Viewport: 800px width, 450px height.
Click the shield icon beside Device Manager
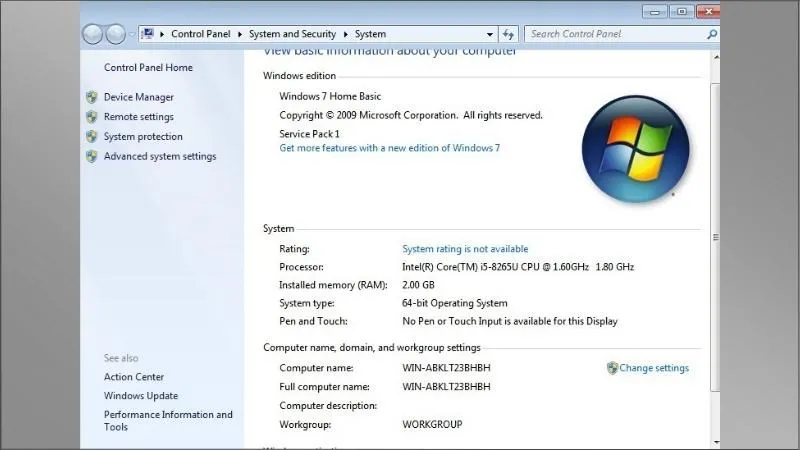point(91,97)
